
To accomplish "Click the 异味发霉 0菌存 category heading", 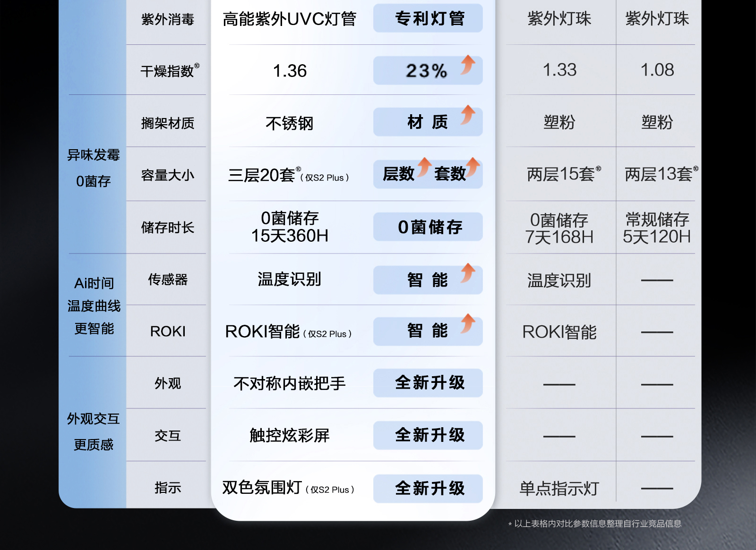I will pyautogui.click(x=94, y=168).
